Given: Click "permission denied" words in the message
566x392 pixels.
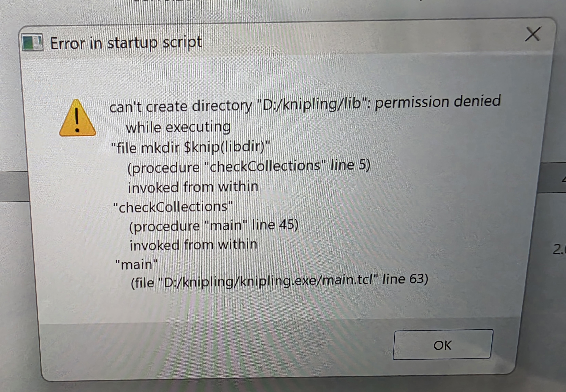Looking at the screenshot, I should click(x=438, y=101).
